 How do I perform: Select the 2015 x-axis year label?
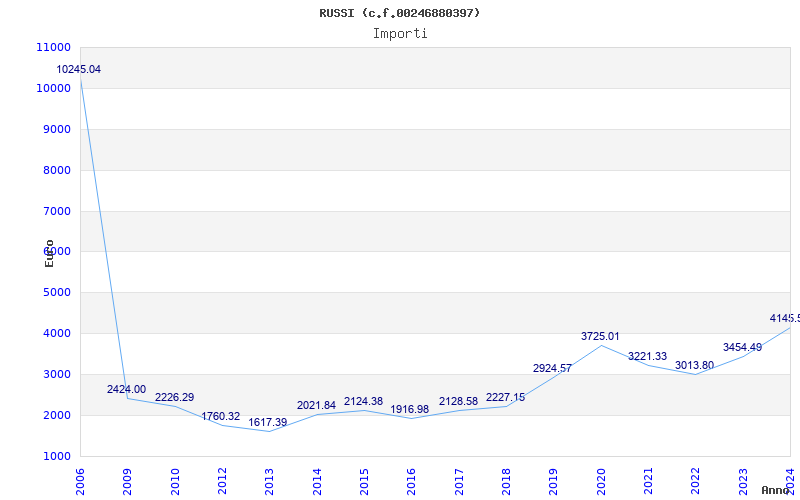364,482
